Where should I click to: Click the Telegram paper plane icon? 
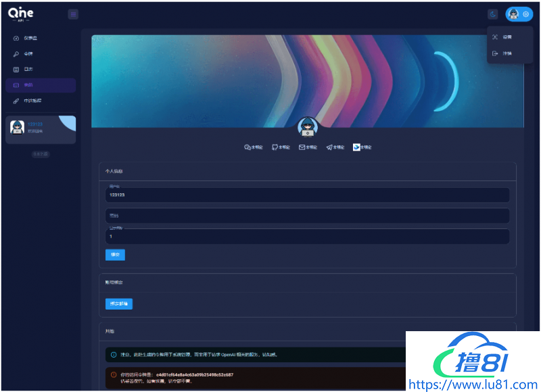click(x=329, y=147)
